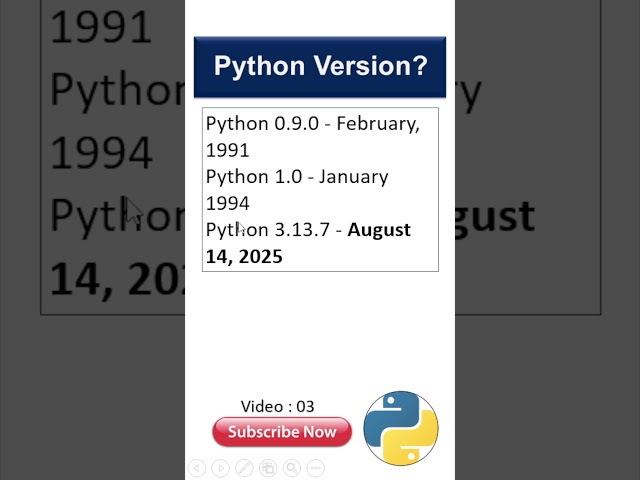Open the See all slides view

268,468
